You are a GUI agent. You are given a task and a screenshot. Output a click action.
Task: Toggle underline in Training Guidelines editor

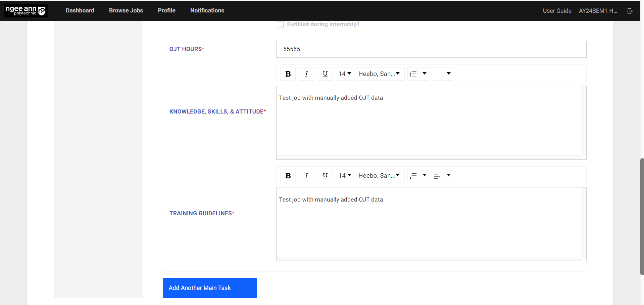tap(325, 176)
